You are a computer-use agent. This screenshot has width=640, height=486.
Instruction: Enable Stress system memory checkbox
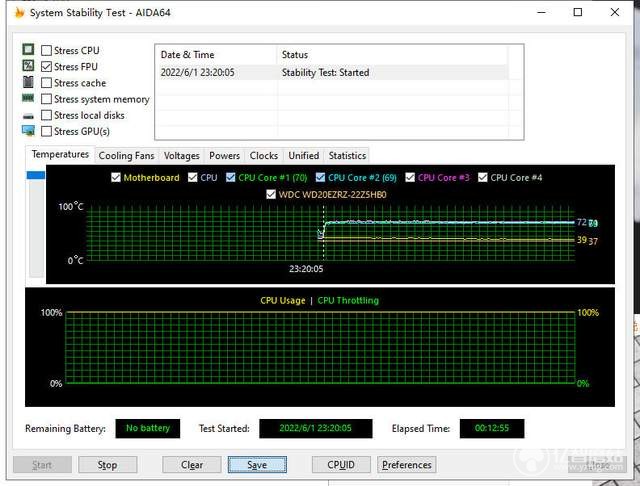tap(47, 99)
